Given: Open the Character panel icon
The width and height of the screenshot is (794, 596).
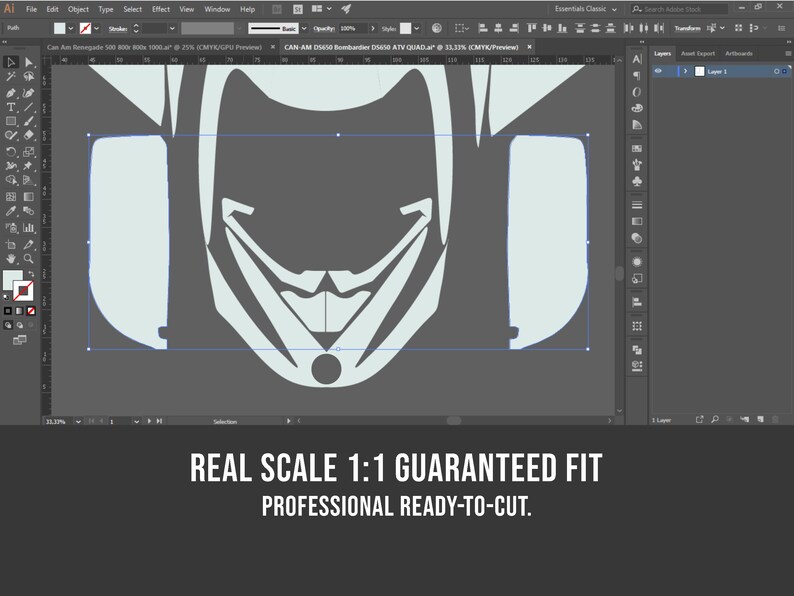Looking at the screenshot, I should click(637, 59).
